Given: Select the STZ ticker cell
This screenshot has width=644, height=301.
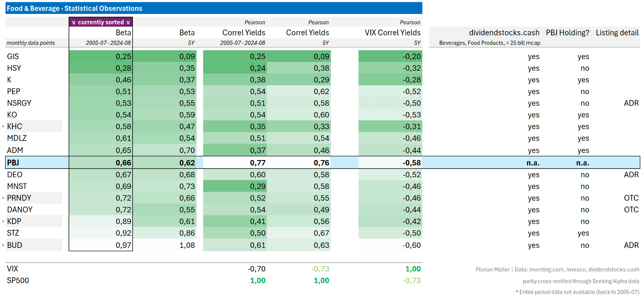Looking at the screenshot, I should click(13, 233).
